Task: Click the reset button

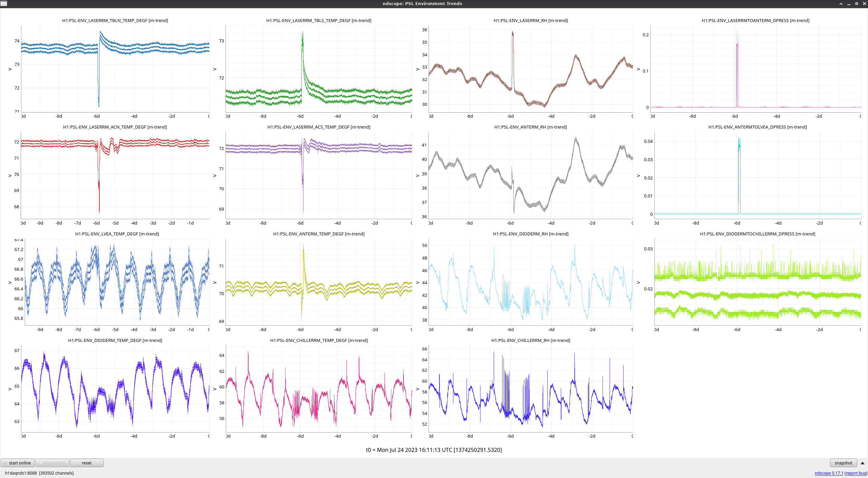Action: coord(86,463)
